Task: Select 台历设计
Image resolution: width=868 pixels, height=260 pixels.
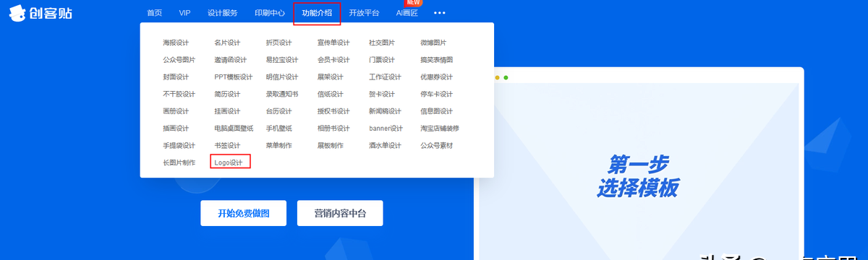Action: click(278, 111)
